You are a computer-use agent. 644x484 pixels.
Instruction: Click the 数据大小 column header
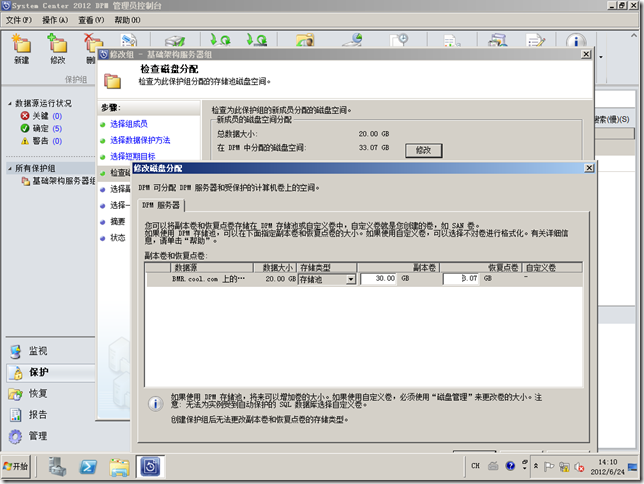(x=275, y=268)
